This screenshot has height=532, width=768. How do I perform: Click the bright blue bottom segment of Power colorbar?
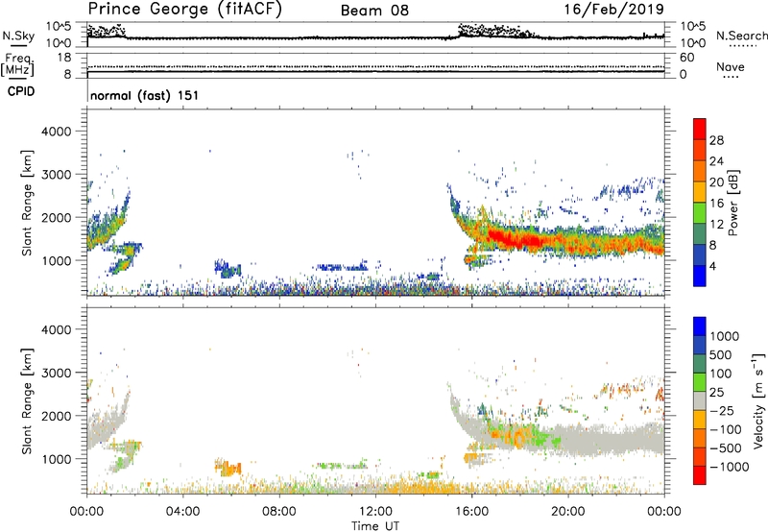point(700,276)
